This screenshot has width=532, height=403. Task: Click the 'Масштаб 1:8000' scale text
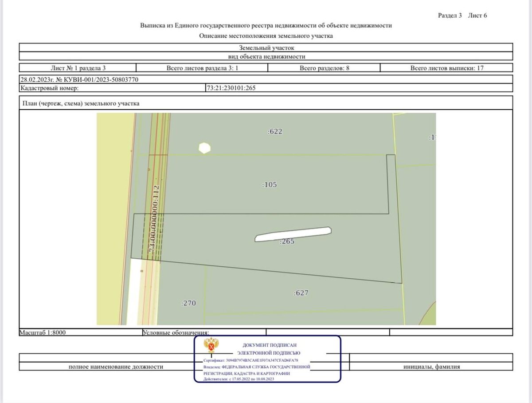click(43, 332)
